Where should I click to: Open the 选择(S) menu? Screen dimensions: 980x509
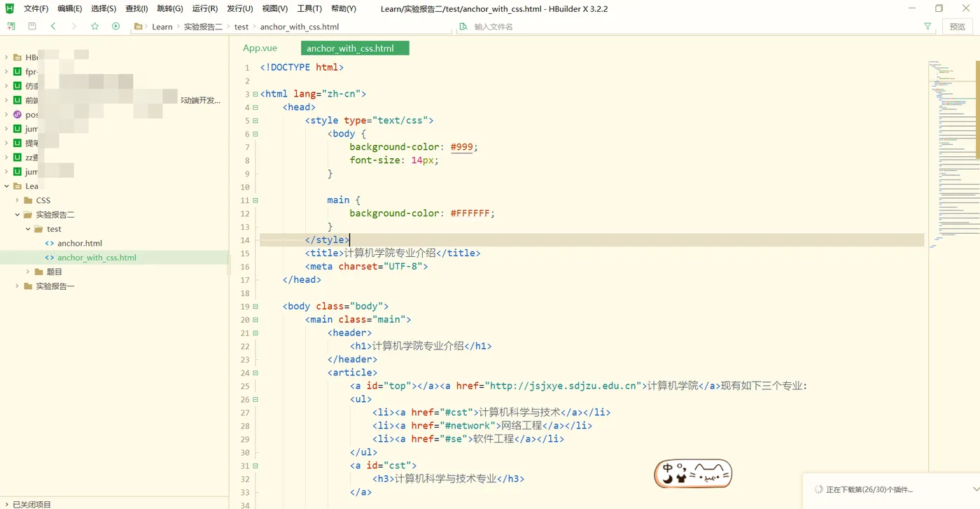(x=104, y=8)
